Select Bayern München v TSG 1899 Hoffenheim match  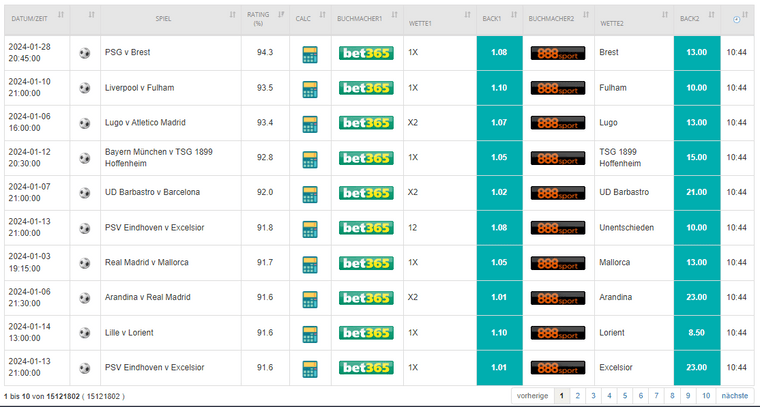(x=158, y=157)
